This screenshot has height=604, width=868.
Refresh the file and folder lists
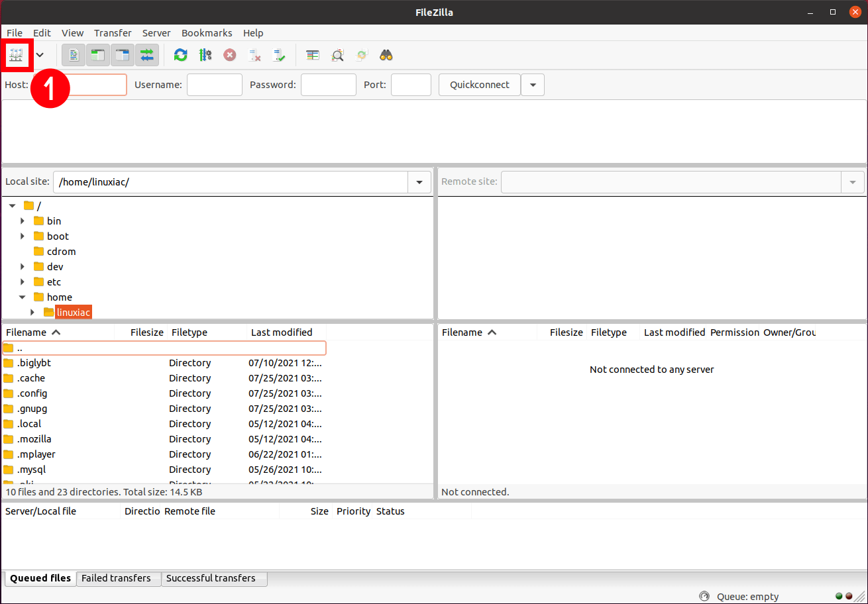pos(180,55)
